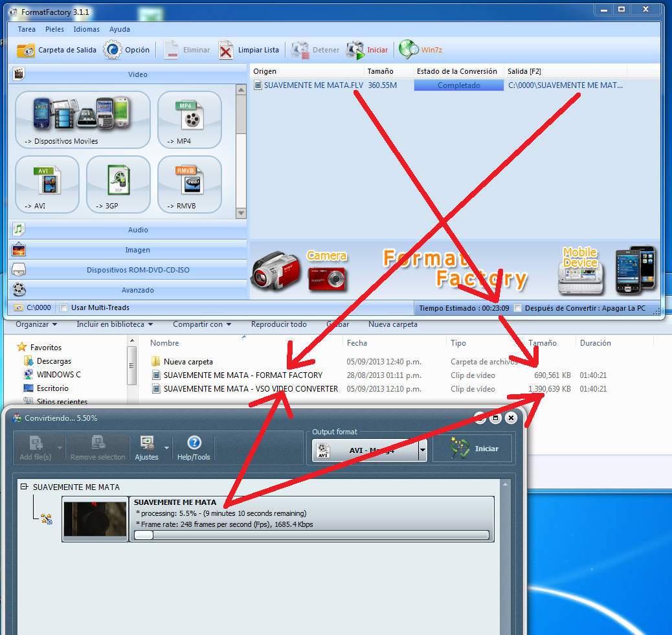Click the Estado de la Conversión column header
Image resolution: width=672 pixels, height=635 pixels.
[457, 71]
